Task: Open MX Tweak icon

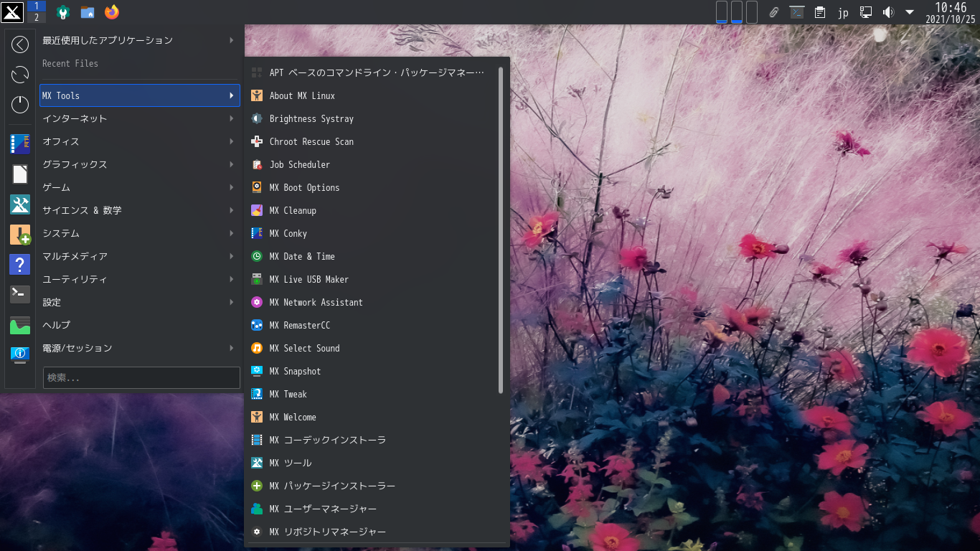Action: 257,394
